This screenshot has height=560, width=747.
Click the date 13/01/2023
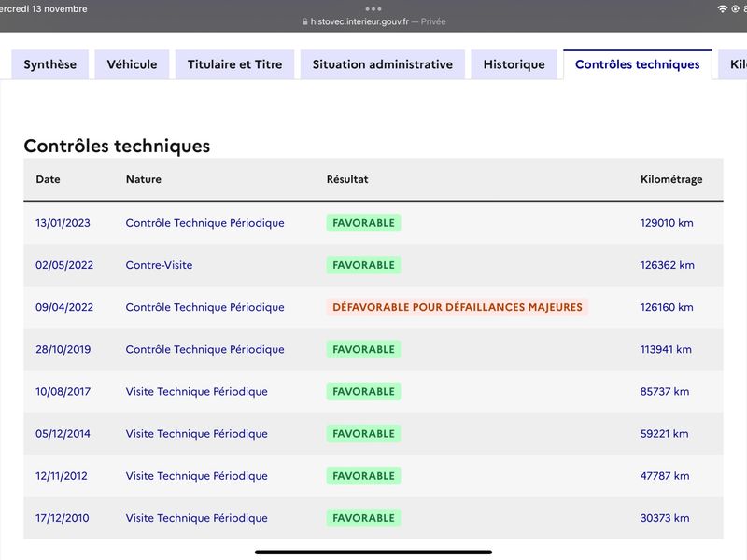tap(63, 223)
